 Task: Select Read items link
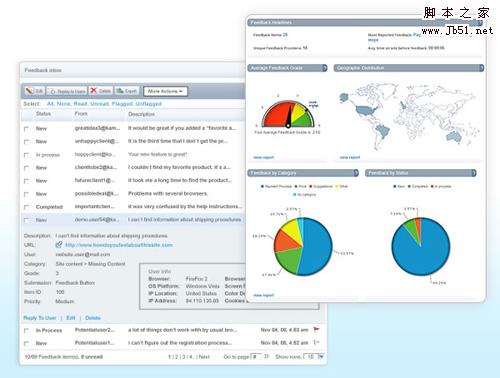point(80,104)
